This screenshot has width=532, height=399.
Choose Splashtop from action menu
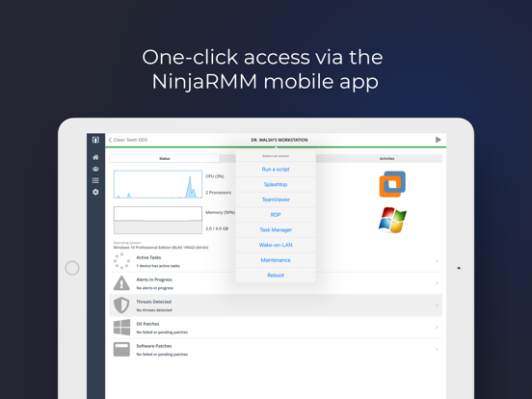276,185
